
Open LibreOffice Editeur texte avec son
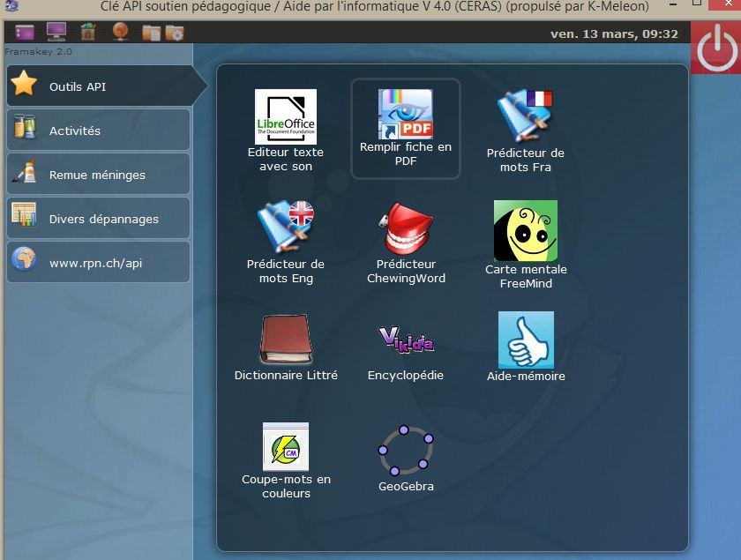point(285,117)
